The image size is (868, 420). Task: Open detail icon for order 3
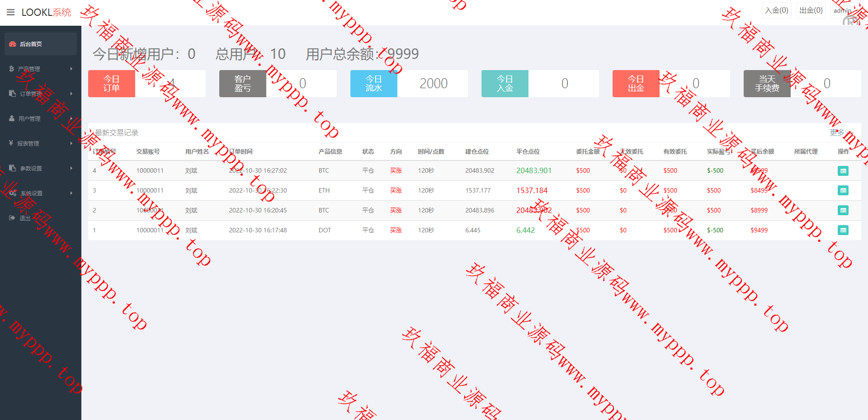(843, 191)
